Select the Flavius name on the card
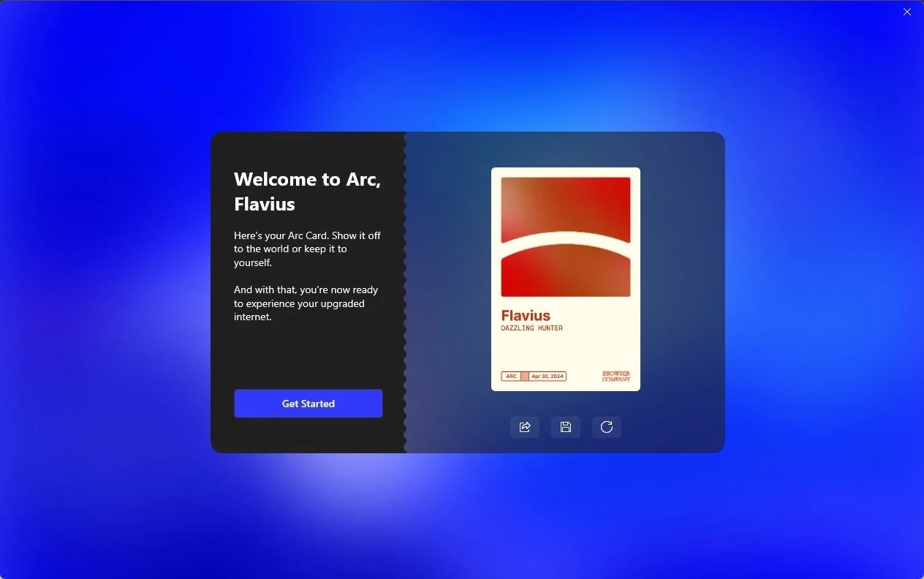Image resolution: width=924 pixels, height=579 pixels. [x=526, y=316]
